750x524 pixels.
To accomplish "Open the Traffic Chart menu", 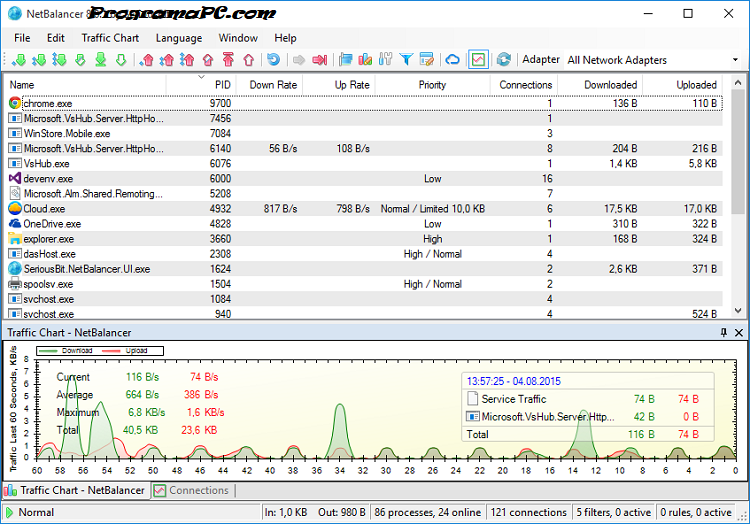I will point(110,38).
